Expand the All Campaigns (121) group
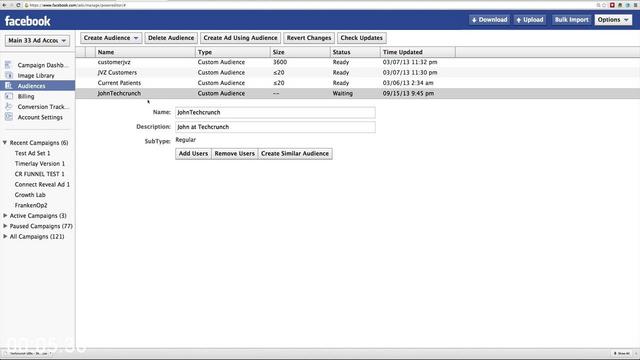The image size is (640, 360). click(5, 236)
